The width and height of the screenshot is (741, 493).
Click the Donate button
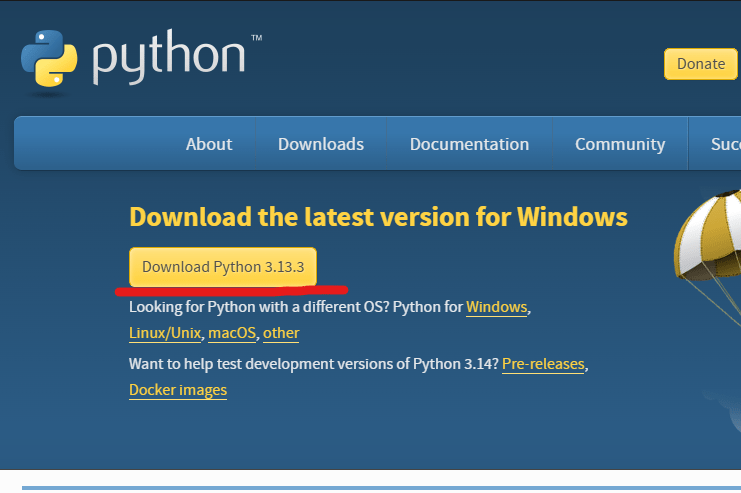click(x=700, y=64)
